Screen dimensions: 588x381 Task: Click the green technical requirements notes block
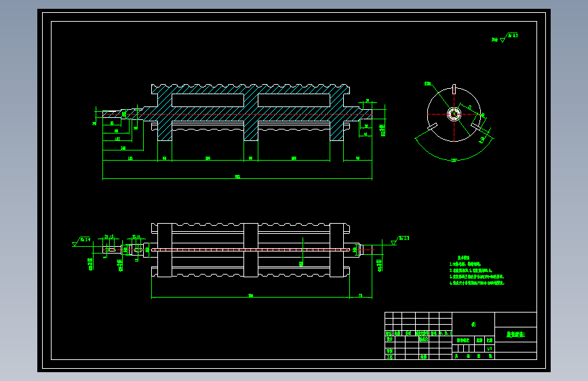tap(477, 270)
